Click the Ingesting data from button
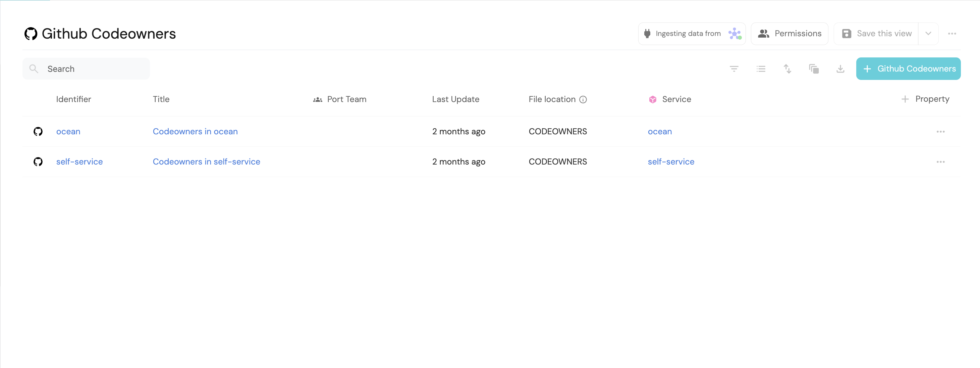 (x=692, y=34)
